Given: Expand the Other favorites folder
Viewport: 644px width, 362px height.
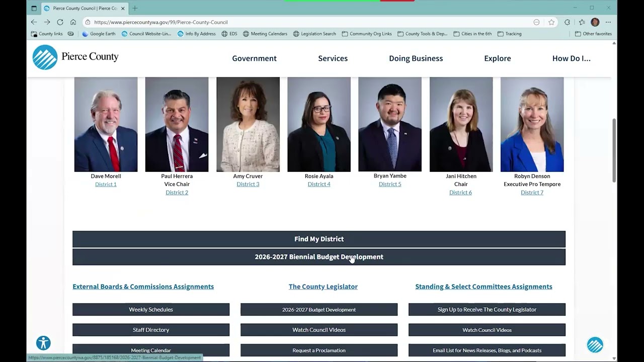Looking at the screenshot, I should click(x=594, y=34).
